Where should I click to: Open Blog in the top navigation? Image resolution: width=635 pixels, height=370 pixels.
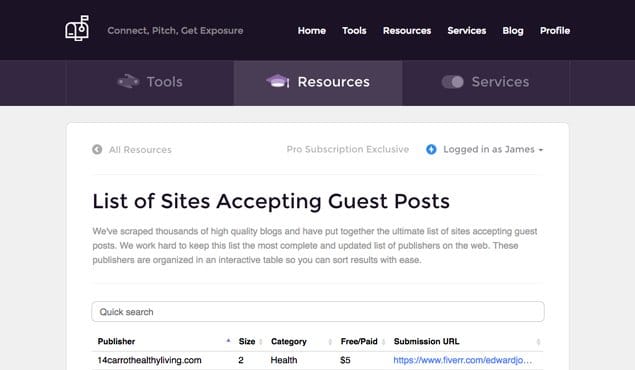pyautogui.click(x=513, y=31)
